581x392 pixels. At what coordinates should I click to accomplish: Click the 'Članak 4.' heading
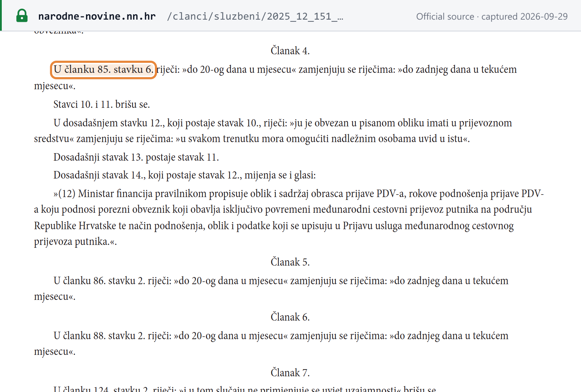pos(290,51)
